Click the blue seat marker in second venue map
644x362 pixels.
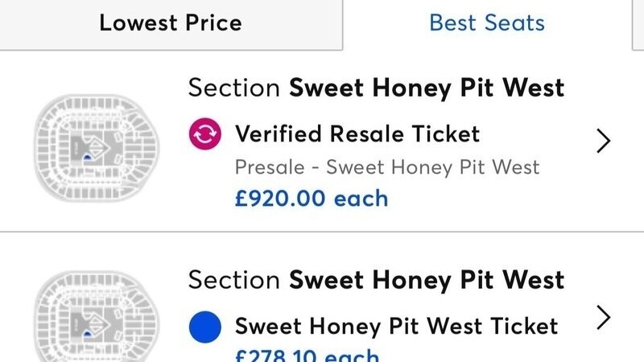point(87,331)
